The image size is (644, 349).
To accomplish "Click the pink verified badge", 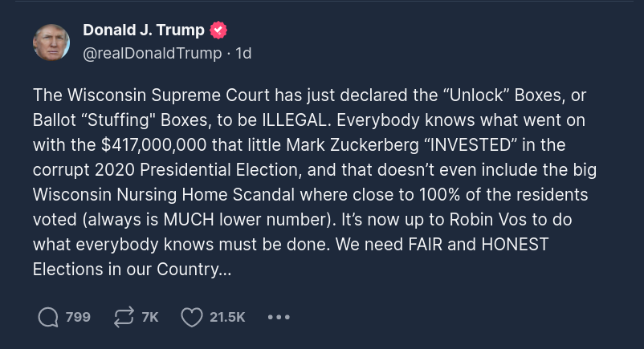I will 218,31.
